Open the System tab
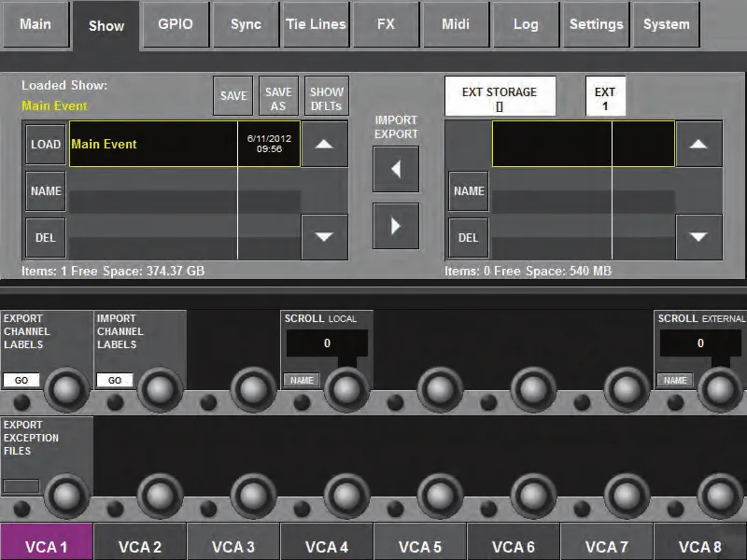Image resolution: width=747 pixels, height=560 pixels. pyautogui.click(x=666, y=24)
